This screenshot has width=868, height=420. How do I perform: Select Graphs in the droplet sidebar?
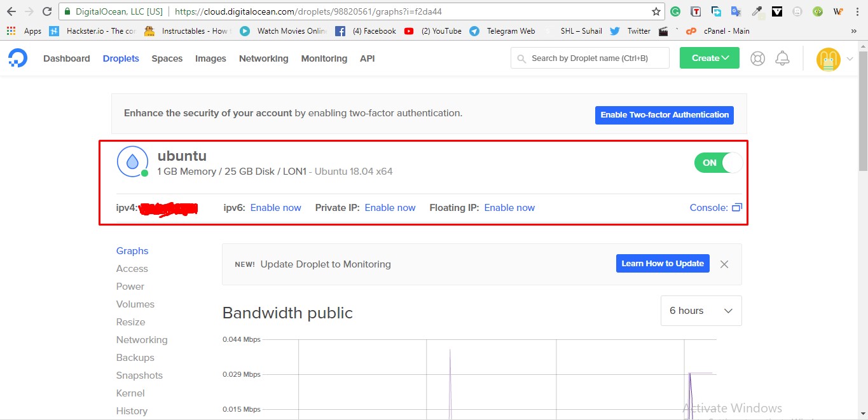(132, 251)
